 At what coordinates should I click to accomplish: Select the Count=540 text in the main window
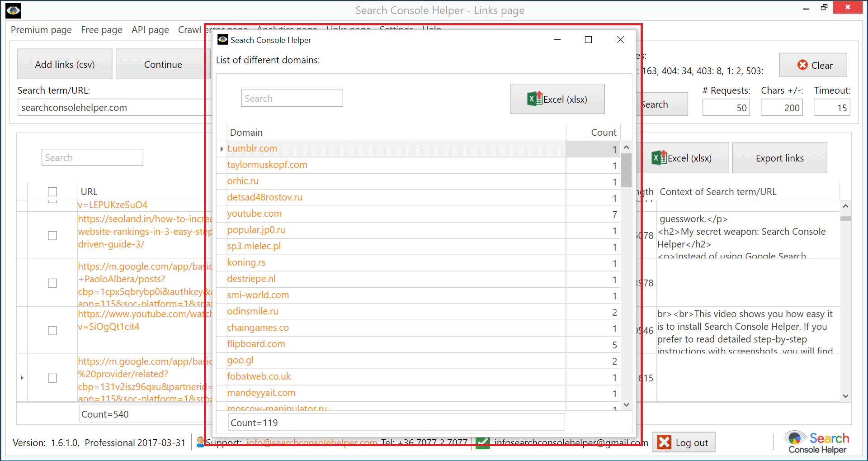point(105,414)
